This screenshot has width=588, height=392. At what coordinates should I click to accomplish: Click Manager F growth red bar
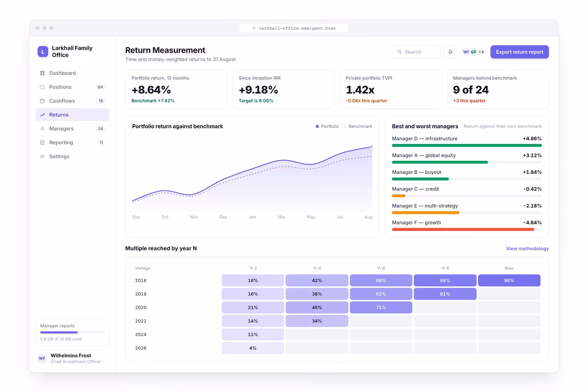[463, 229]
